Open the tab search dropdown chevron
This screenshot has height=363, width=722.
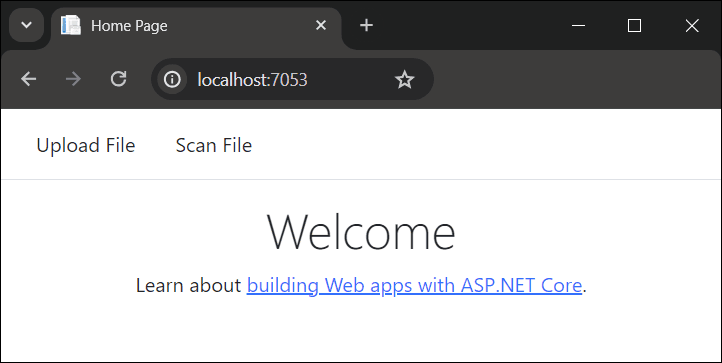27,25
